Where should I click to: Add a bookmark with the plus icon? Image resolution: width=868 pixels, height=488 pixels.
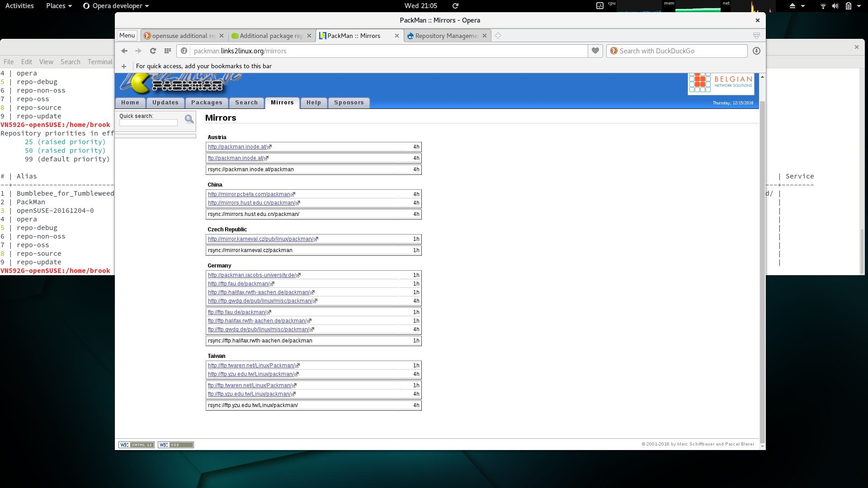tap(124, 66)
